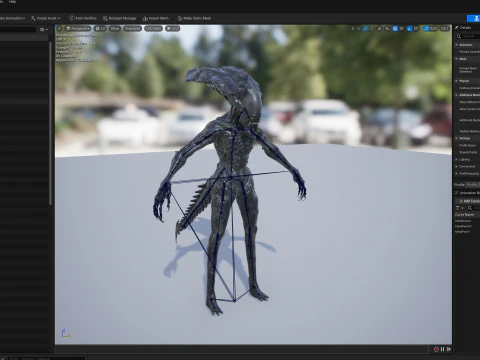Click the blue skeleton mode button
Viewport: 480px width, 360px height.
[473, 18]
